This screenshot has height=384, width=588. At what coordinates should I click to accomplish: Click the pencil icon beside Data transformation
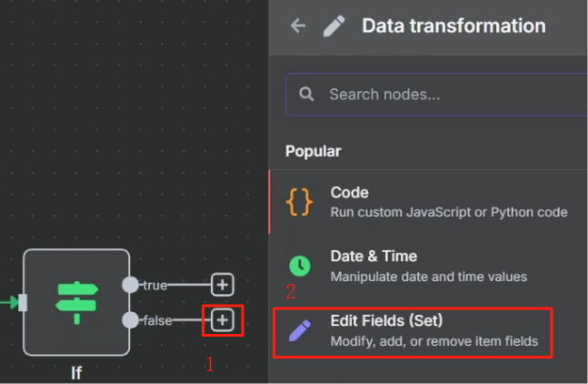(334, 25)
